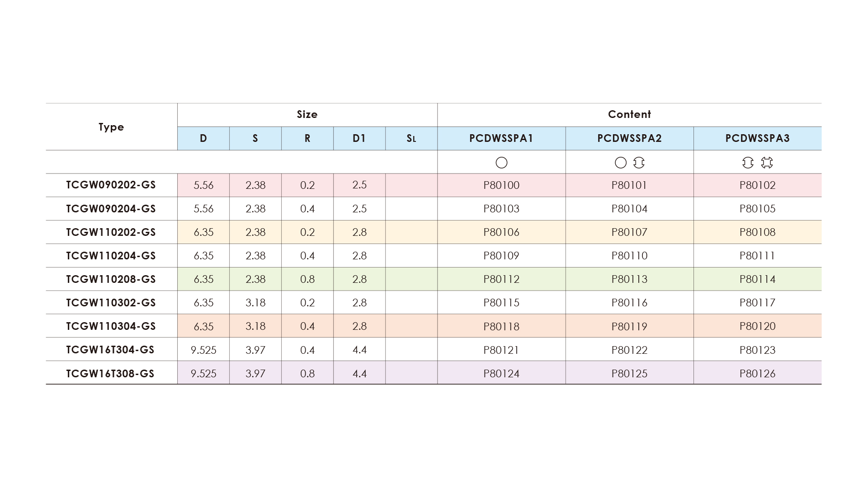
Task: Click the D1 size column header
Action: pyautogui.click(x=359, y=138)
